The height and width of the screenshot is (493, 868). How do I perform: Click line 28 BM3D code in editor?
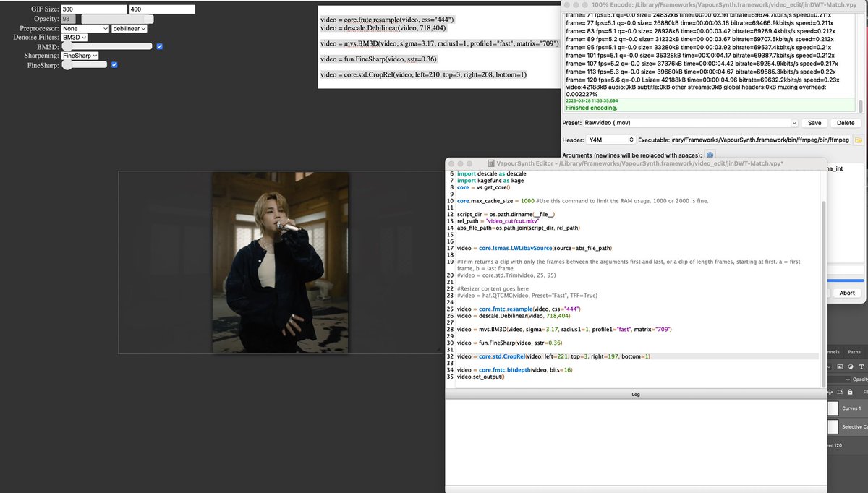pos(564,329)
